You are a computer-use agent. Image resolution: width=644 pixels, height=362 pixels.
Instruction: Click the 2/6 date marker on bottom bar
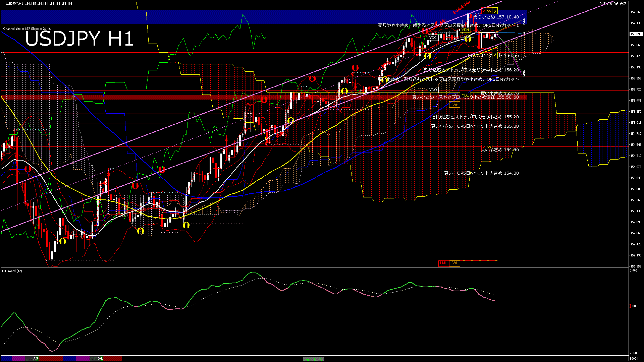coord(100,359)
